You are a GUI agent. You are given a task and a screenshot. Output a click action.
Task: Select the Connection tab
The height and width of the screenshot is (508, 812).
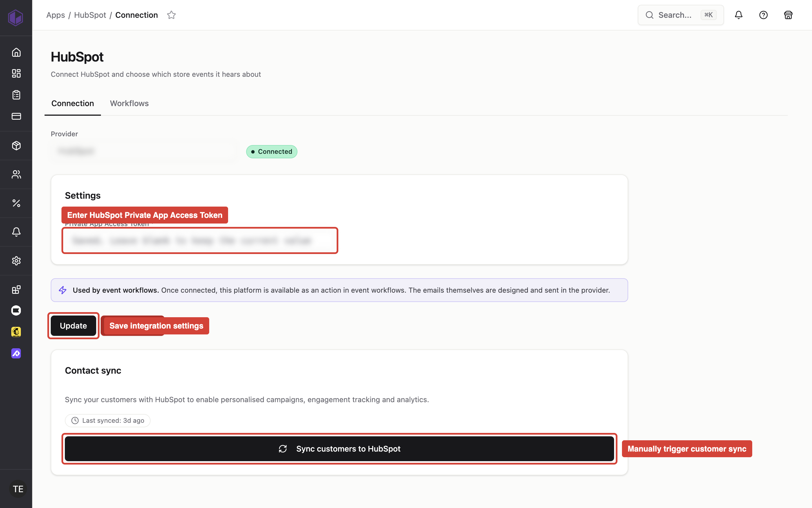coord(72,104)
